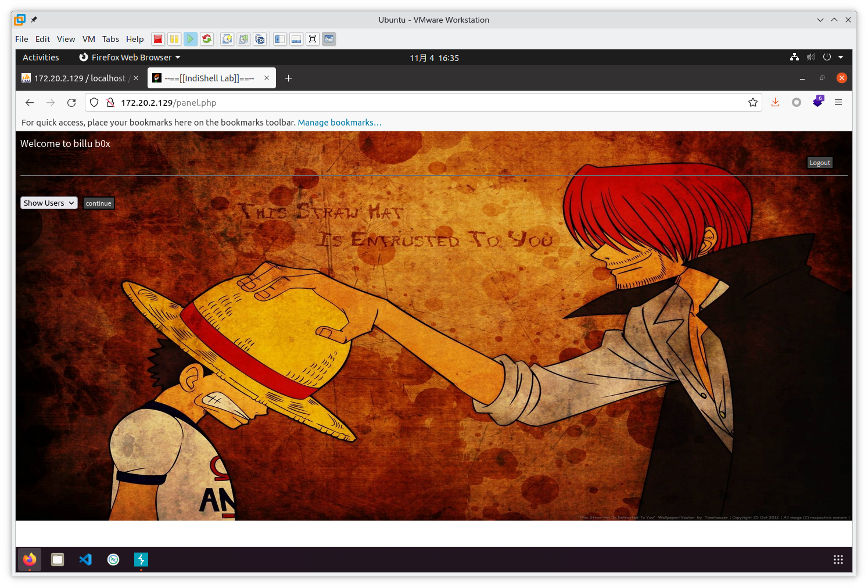This screenshot has height=588, width=868.
Task: Open the Firefox Web Browser app menu
Action: coord(130,58)
